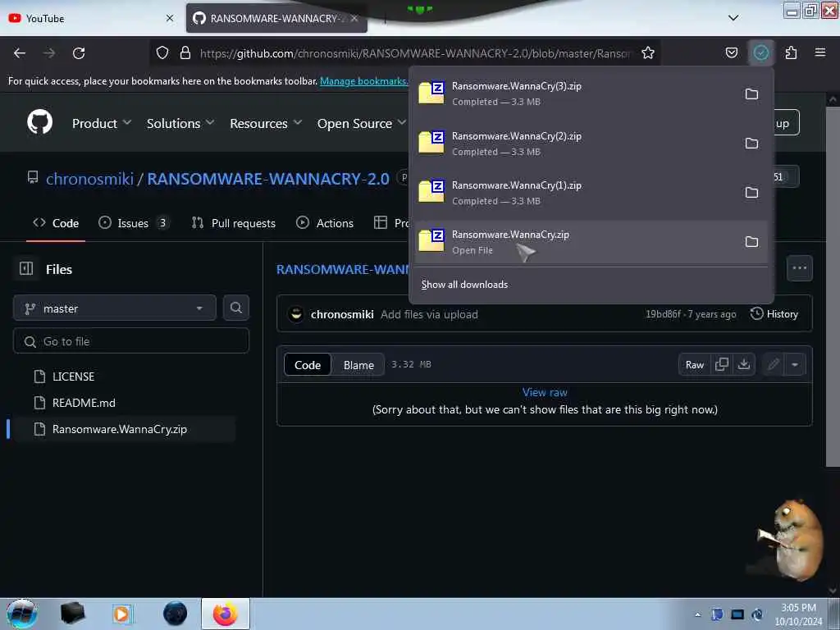Switch to Code view

tap(308, 365)
